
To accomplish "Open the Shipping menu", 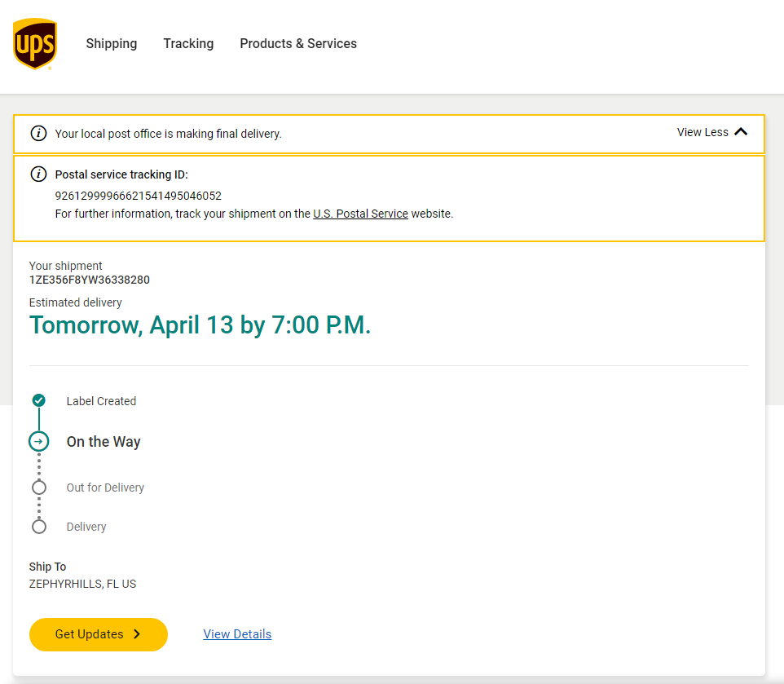I will (112, 44).
